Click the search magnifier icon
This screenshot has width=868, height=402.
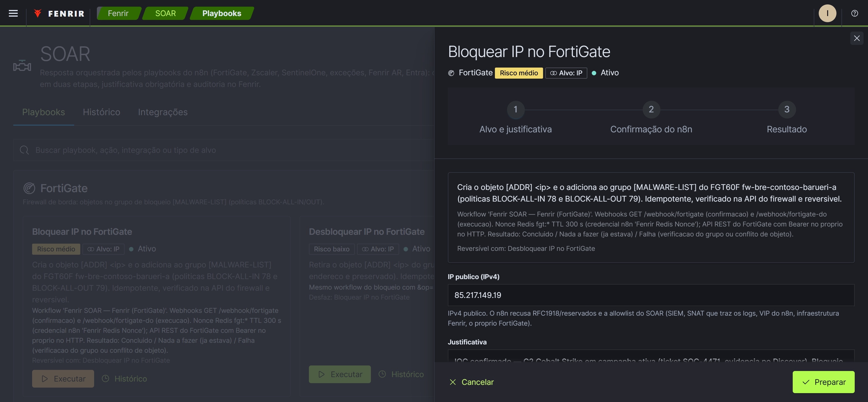(x=24, y=150)
